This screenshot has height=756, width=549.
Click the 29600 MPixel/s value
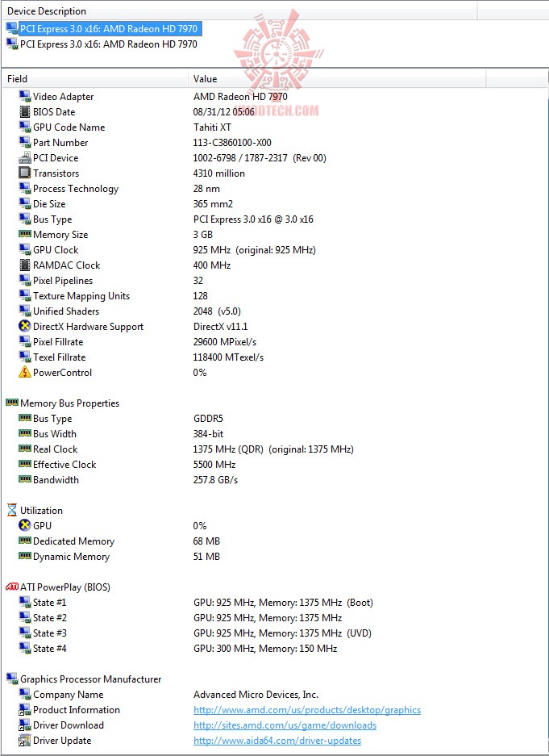(225, 342)
